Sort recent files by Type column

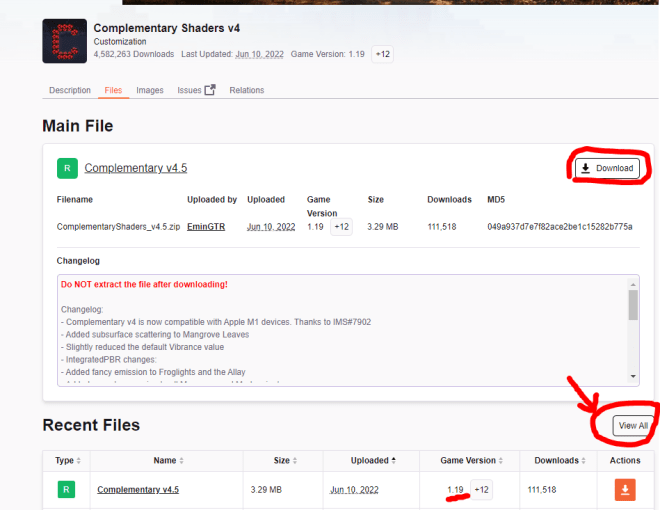[67, 460]
